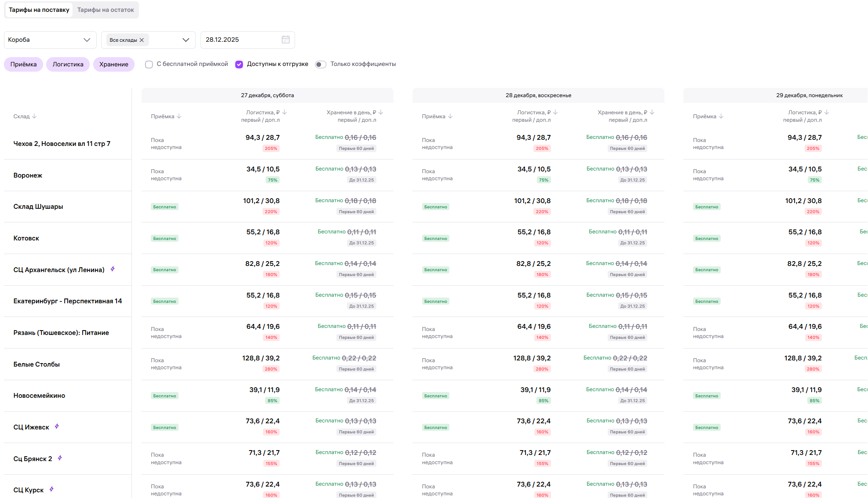Screen dimensions: 868x498
Task: Sort 27 декабря Приёмка column arrow
Action: point(179,116)
